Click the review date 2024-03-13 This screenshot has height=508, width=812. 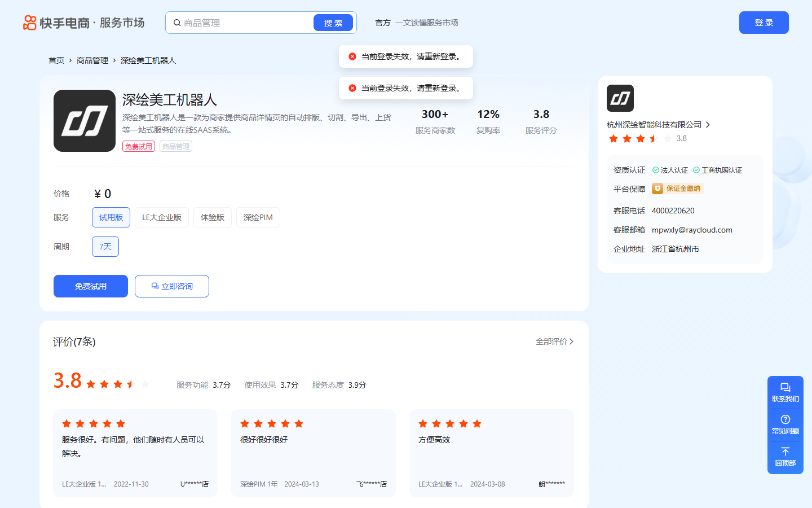pyautogui.click(x=302, y=484)
